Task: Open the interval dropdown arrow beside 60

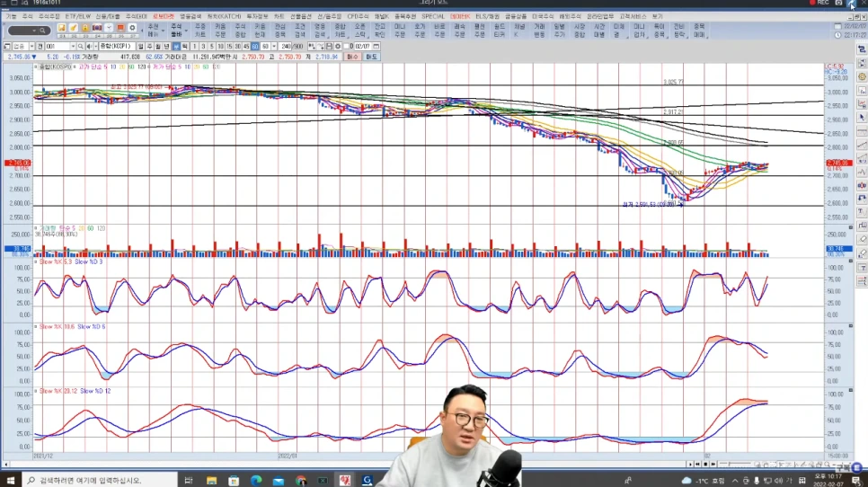Action: (274, 47)
